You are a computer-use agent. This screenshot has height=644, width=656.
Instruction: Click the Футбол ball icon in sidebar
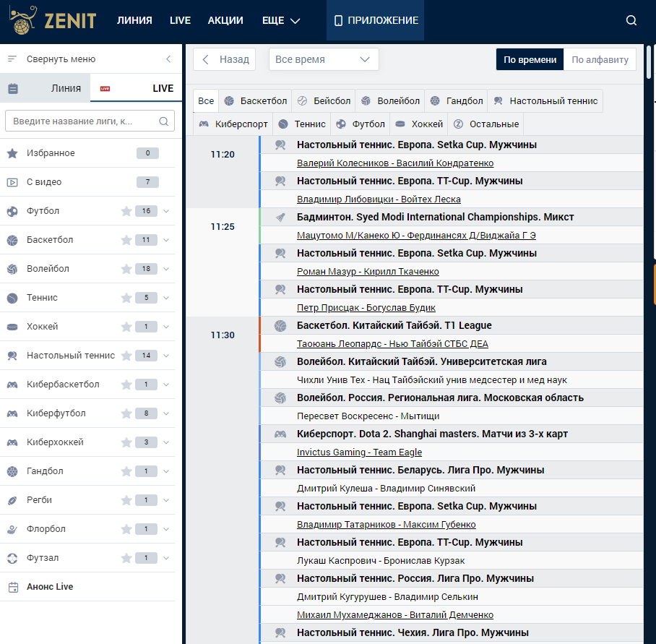[12, 211]
